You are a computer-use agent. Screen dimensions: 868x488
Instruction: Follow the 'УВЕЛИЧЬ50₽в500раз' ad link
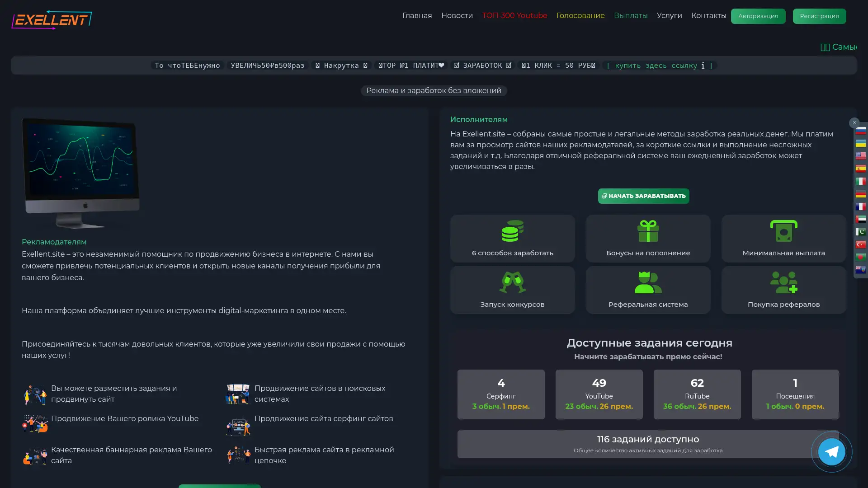point(268,66)
